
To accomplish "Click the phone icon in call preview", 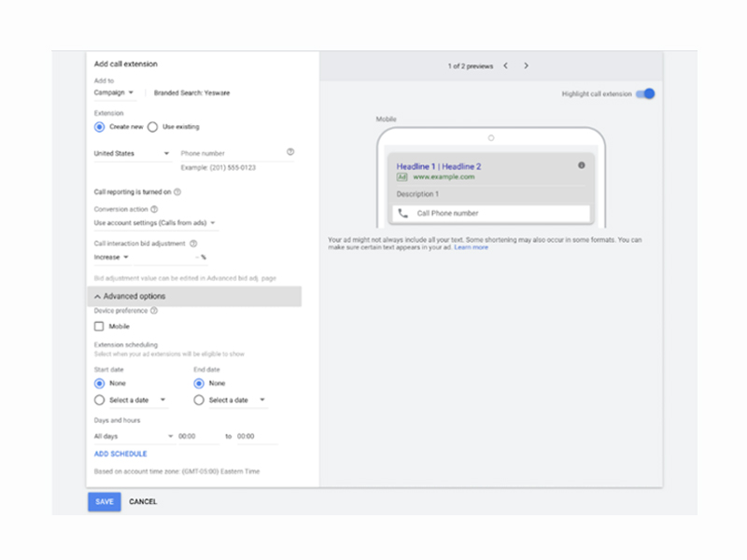I will [x=402, y=214].
